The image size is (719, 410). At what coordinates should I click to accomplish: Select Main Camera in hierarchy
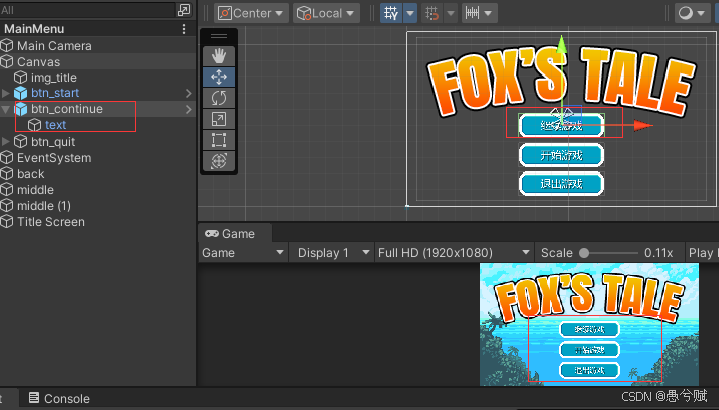click(x=54, y=46)
